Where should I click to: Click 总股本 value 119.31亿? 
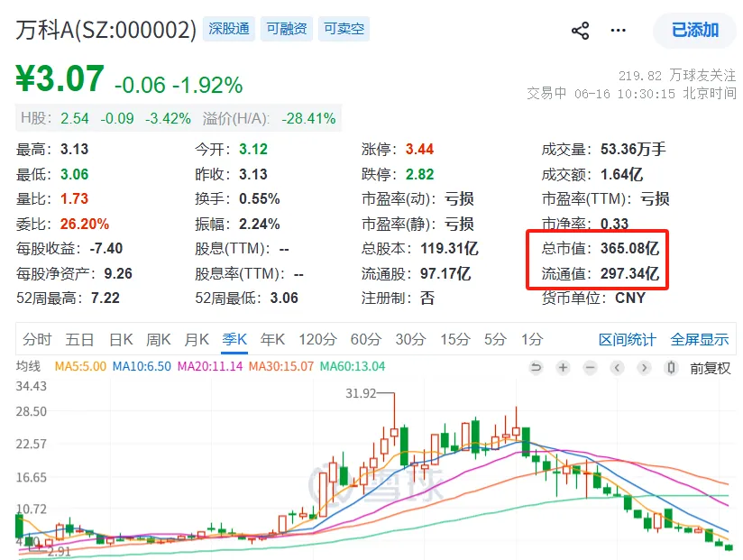click(x=449, y=248)
